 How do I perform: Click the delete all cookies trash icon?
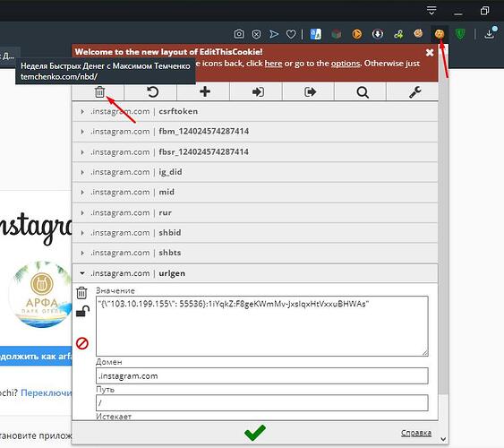tap(99, 92)
